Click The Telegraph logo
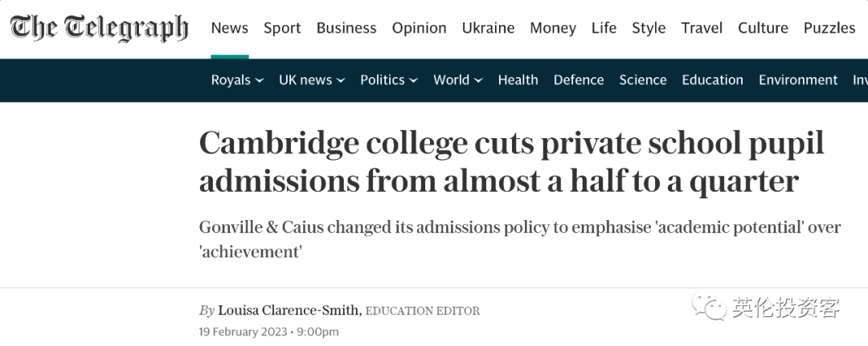The width and height of the screenshot is (868, 346). click(99, 28)
